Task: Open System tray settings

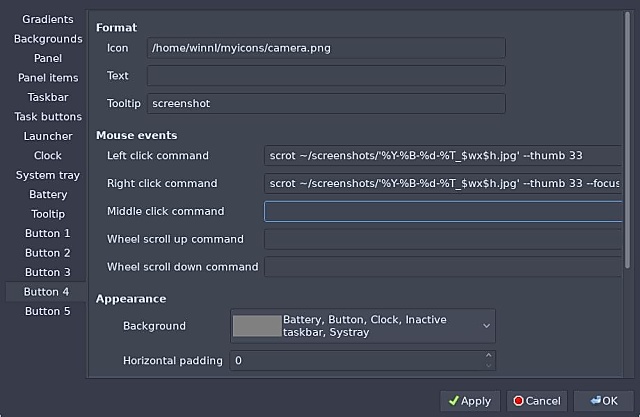Action: click(x=47, y=175)
